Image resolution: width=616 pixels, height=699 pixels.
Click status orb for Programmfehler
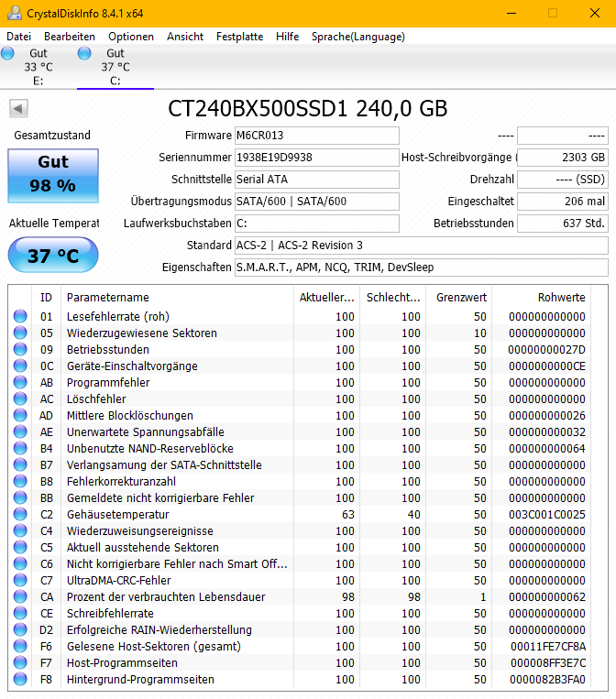[20, 382]
